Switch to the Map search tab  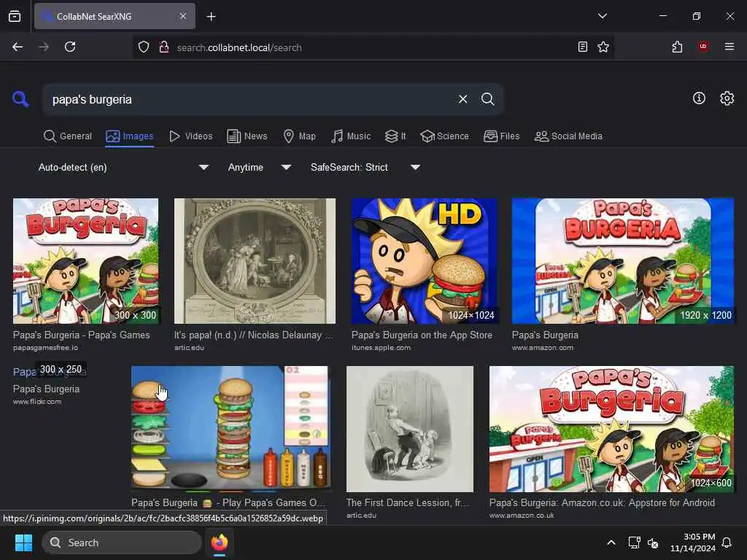pos(299,136)
